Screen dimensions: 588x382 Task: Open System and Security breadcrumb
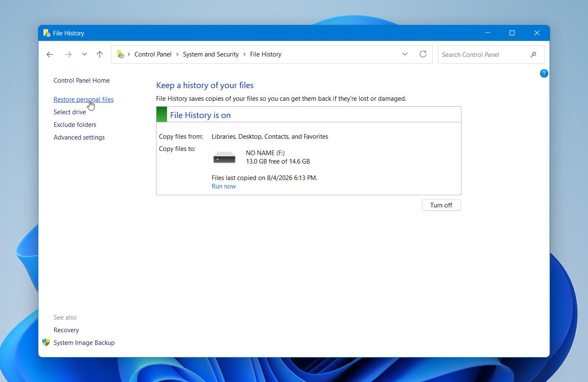pyautogui.click(x=210, y=54)
